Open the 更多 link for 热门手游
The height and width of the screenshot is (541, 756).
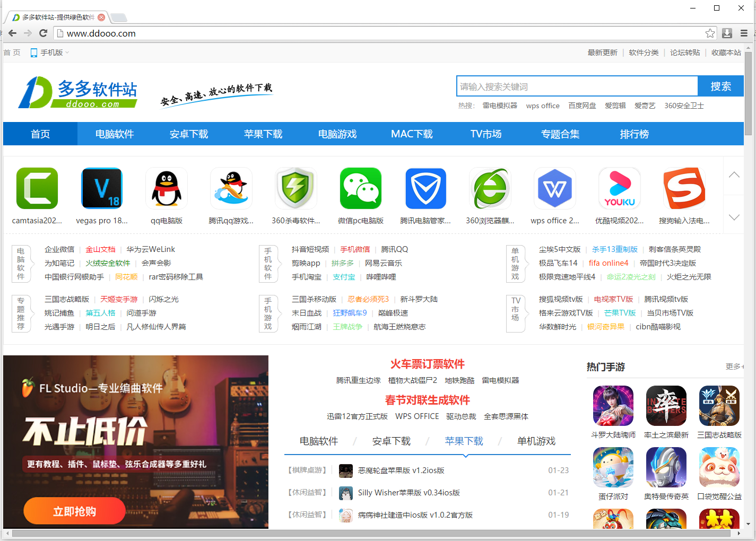point(734,367)
